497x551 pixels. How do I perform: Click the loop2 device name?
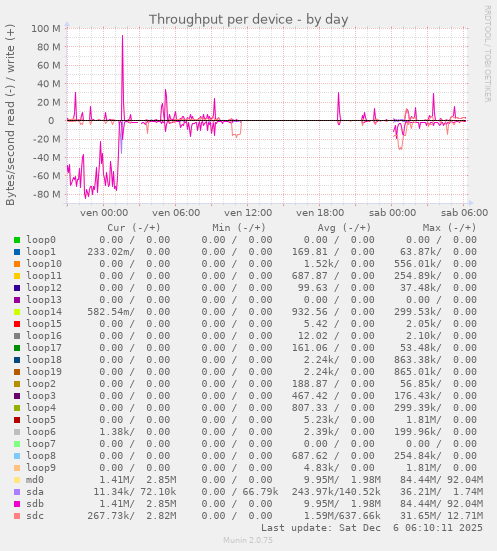point(41,384)
